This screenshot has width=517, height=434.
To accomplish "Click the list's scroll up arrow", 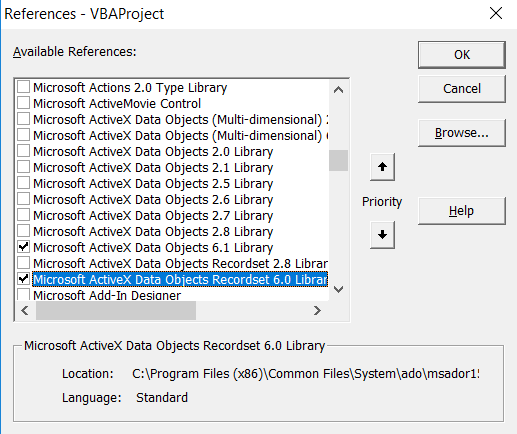I will click(x=338, y=90).
